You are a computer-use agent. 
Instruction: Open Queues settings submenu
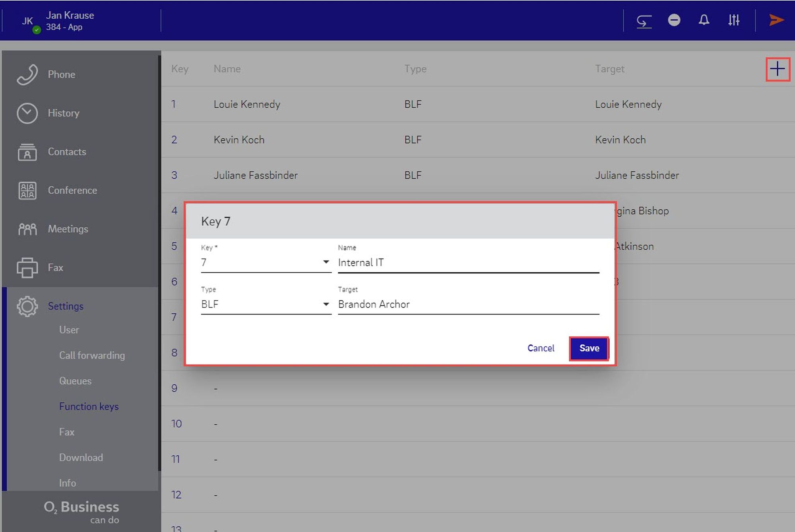pos(75,381)
